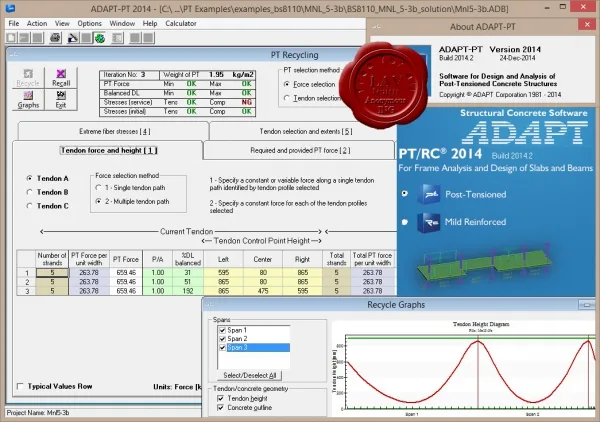Click row 3 Center height value 475
The image size is (600, 422).
click(262, 291)
